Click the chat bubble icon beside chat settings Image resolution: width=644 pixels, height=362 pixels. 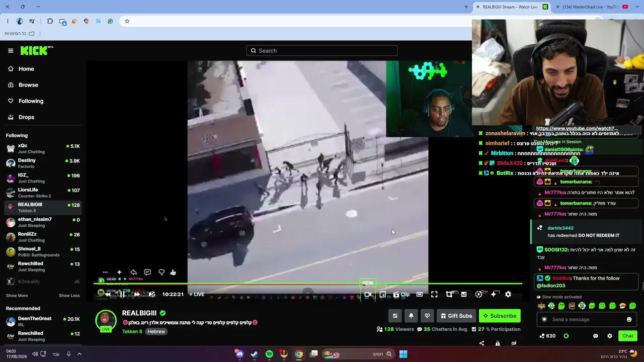[x=596, y=336]
